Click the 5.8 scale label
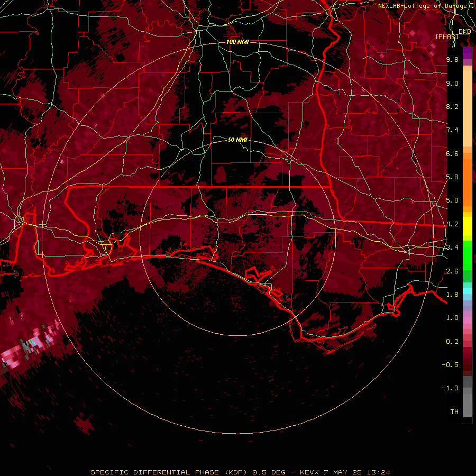Screen dimensions: 476x476 click(452, 177)
